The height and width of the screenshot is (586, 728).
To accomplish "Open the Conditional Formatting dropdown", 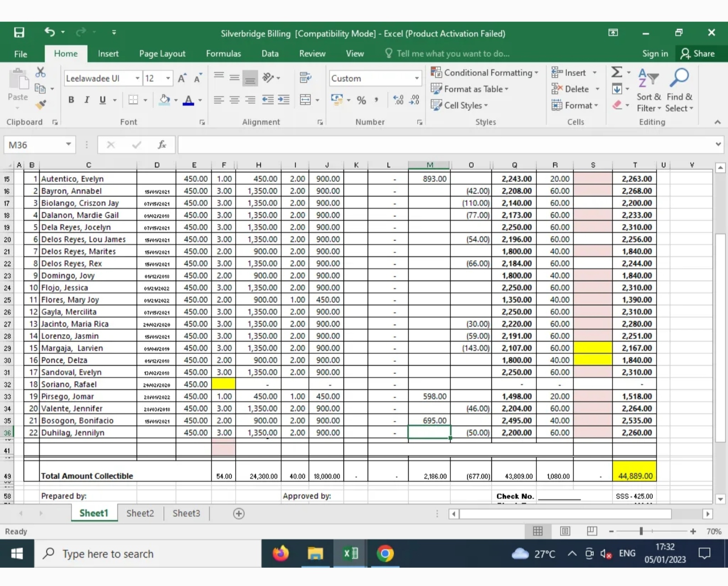I will 484,73.
